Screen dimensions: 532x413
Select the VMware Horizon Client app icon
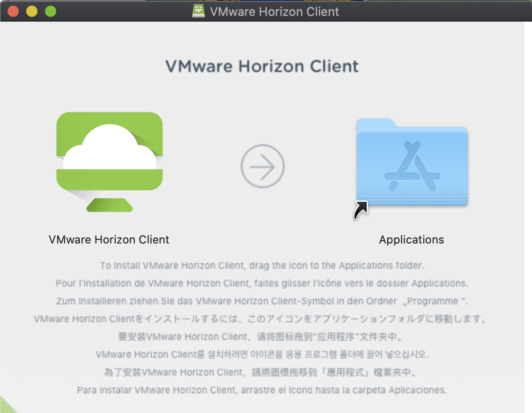tap(109, 162)
